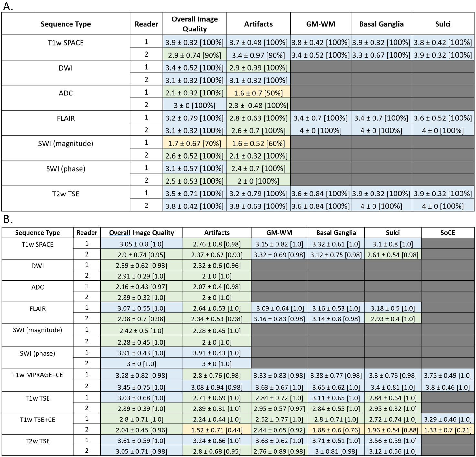Select the GM-WM header in table B
476x457 pixels.
[279, 233]
